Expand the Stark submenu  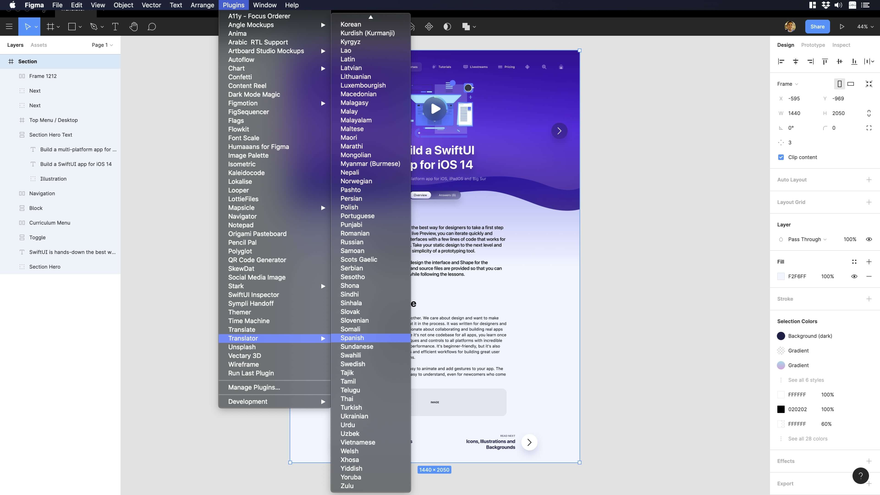(x=274, y=286)
